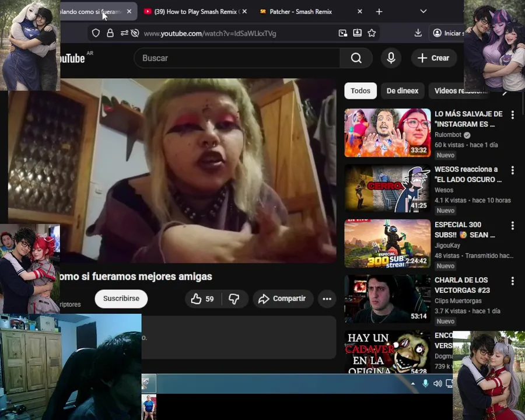Start voice search with microphone icon
The width and height of the screenshot is (525, 420).
coord(391,58)
